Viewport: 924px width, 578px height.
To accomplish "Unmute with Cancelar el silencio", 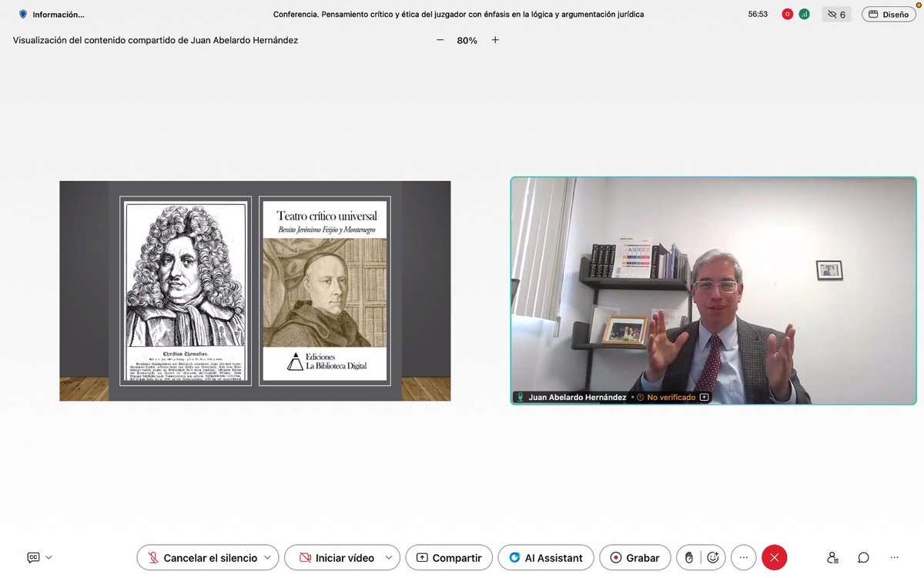I will 203,557.
